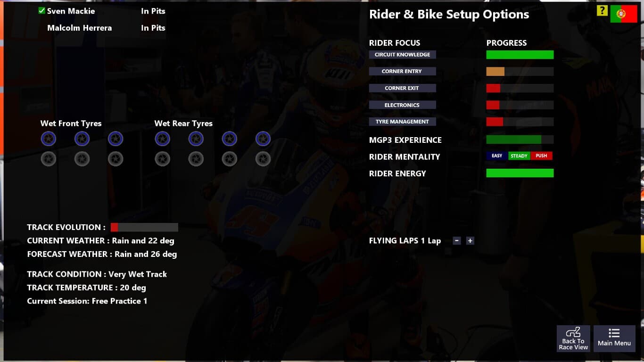Choose Corner Entry rider focus

(402, 71)
